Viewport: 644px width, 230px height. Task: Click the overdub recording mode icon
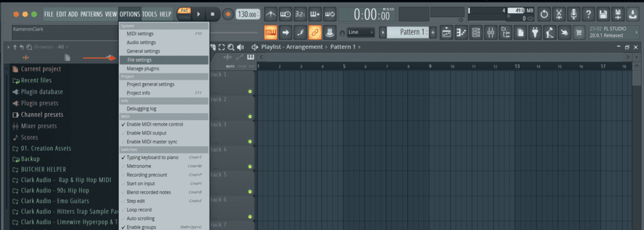pyautogui.click(x=315, y=14)
